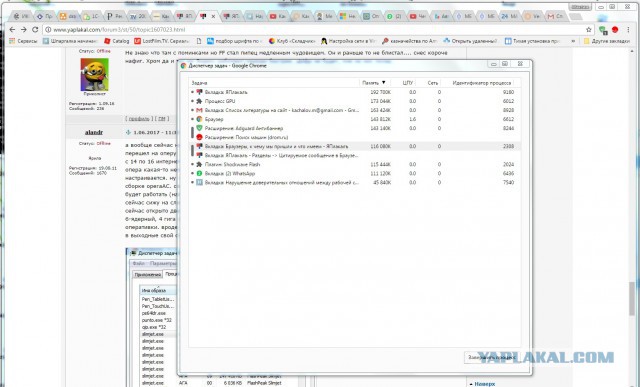The height and width of the screenshot is (387, 640).
Task: Open alandr user profile link
Action: [x=94, y=132]
